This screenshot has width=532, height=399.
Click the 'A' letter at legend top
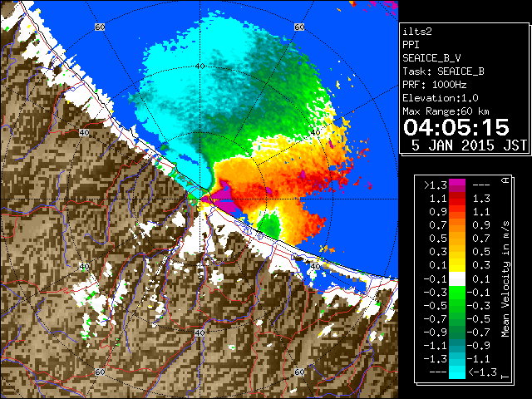coord(505,180)
